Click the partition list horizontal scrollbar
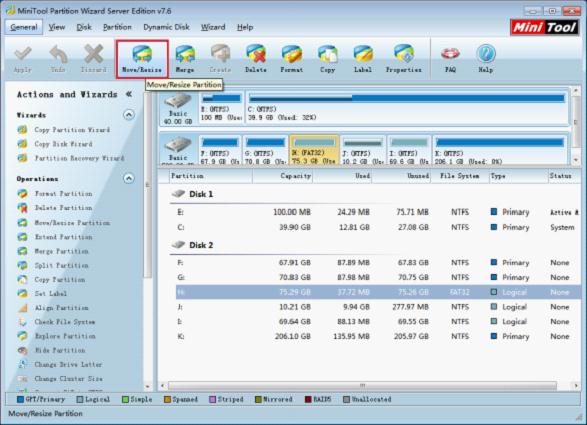This screenshot has width=587, height=425. coord(362,385)
